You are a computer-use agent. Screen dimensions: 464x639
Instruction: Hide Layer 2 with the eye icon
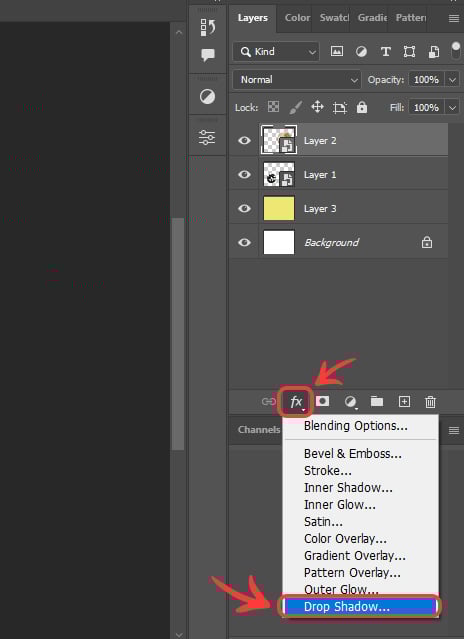pyautogui.click(x=244, y=141)
